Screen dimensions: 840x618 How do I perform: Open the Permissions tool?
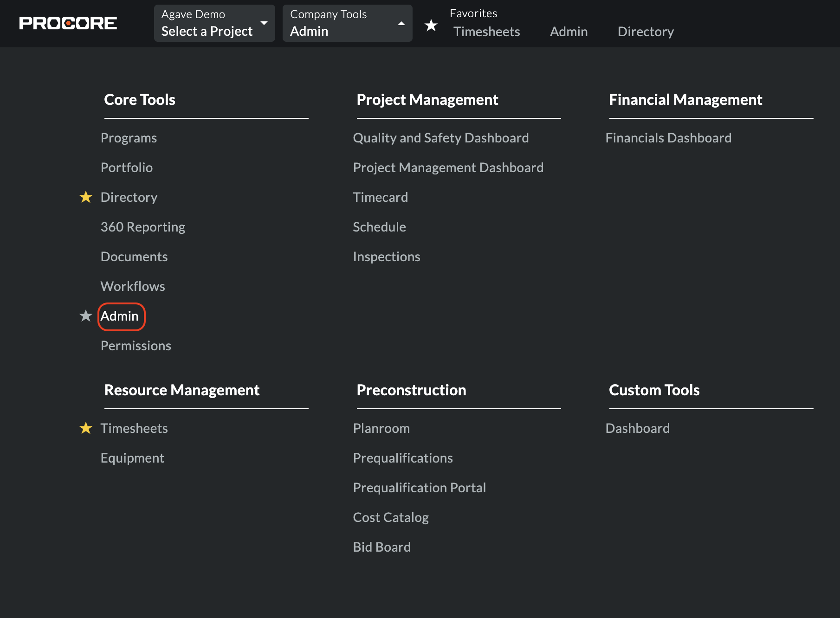[136, 346]
